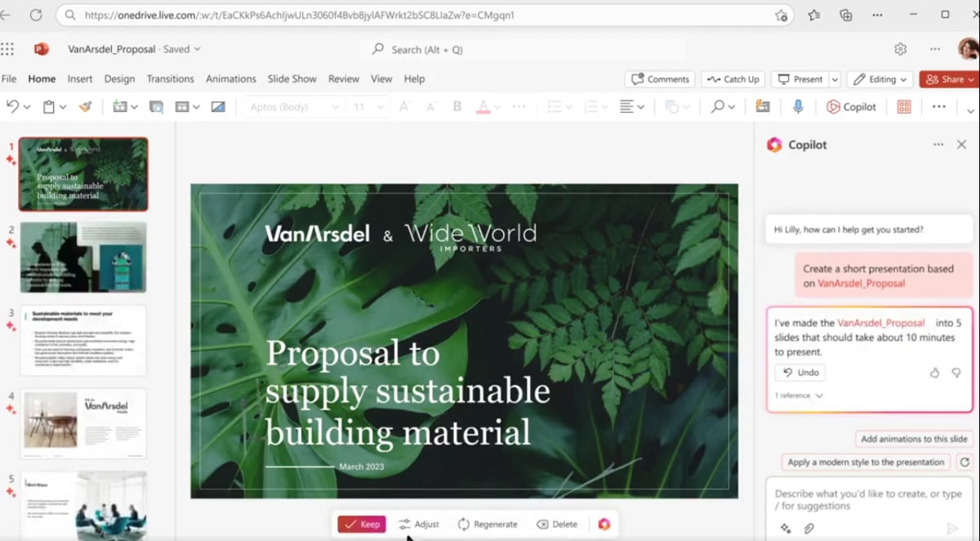
Task: Click the New Slide icon
Action: coord(120,107)
